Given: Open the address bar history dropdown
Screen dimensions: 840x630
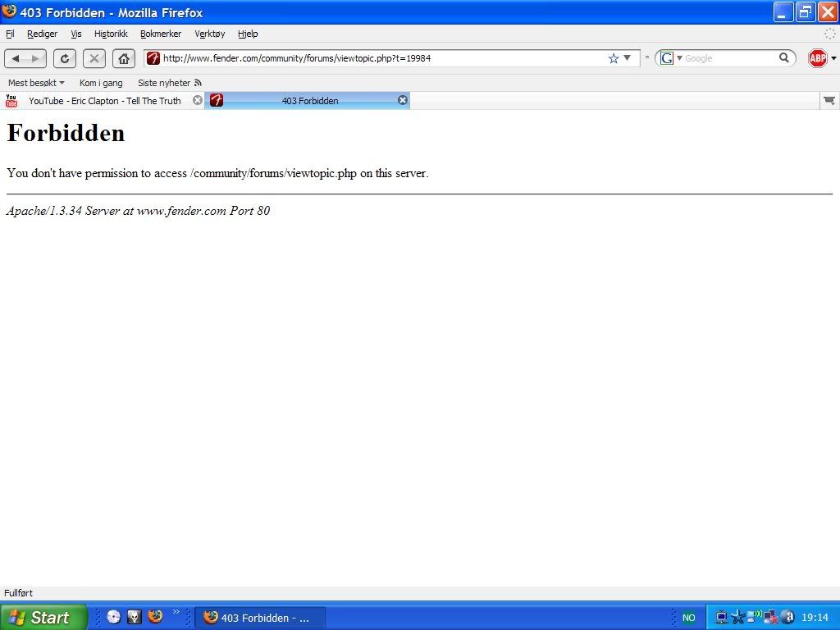Looking at the screenshot, I should tap(628, 58).
